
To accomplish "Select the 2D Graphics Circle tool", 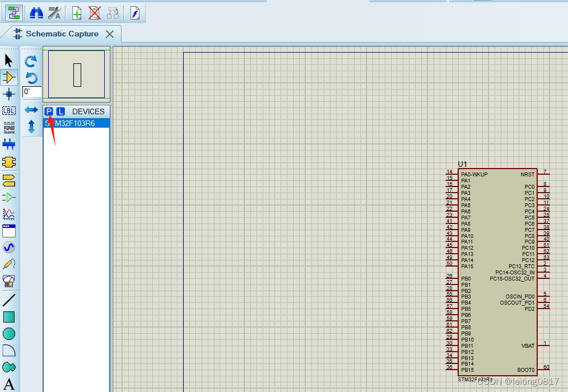I will [x=9, y=334].
